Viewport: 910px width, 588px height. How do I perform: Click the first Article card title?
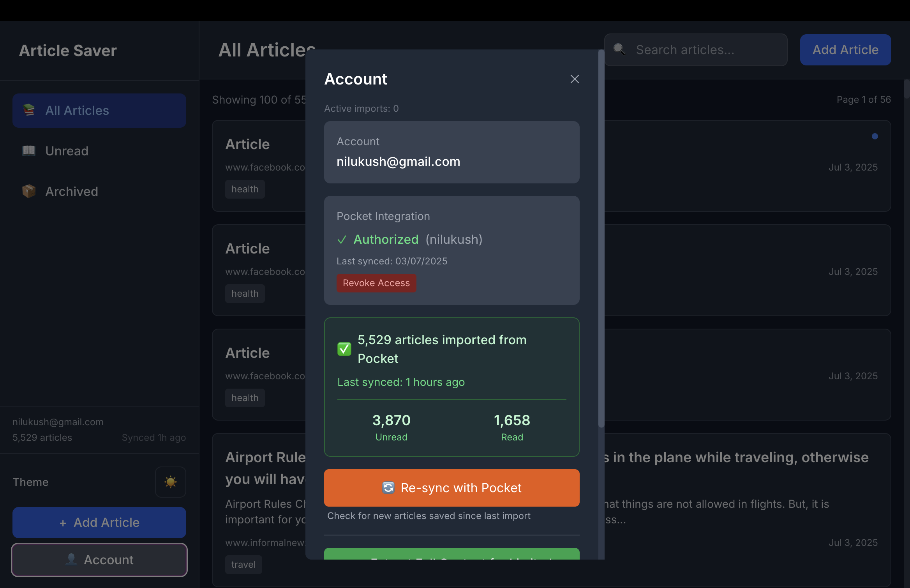pyautogui.click(x=247, y=144)
